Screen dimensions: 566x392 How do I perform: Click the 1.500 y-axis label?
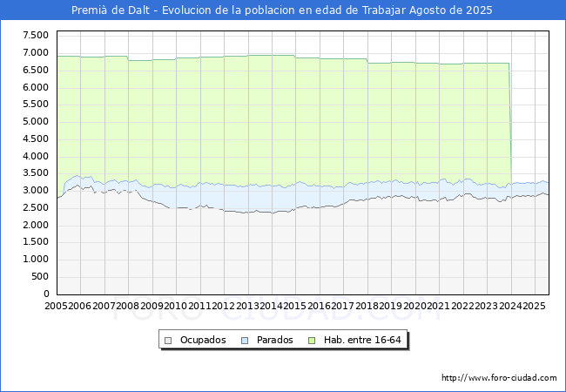36,242
